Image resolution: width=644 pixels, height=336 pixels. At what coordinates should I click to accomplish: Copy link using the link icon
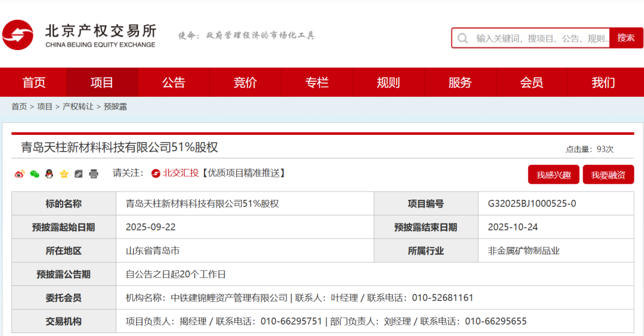[x=79, y=174]
